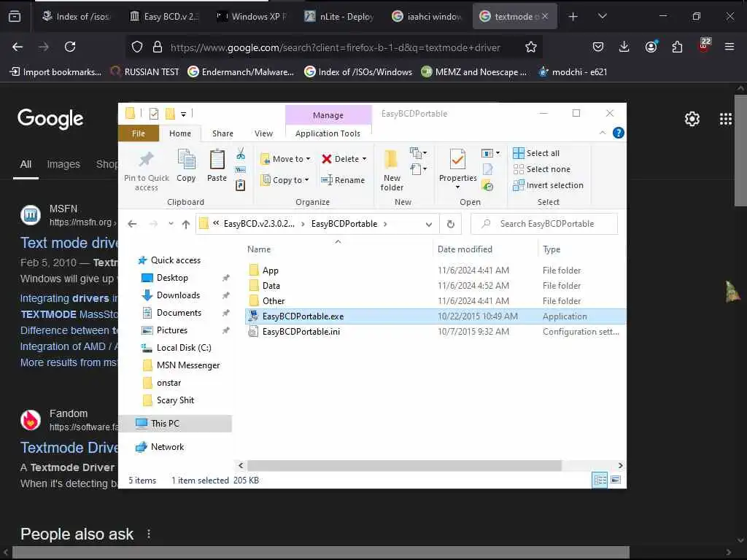This screenshot has width=747, height=560.
Task: Open Import bookmarks button
Action: [55, 72]
